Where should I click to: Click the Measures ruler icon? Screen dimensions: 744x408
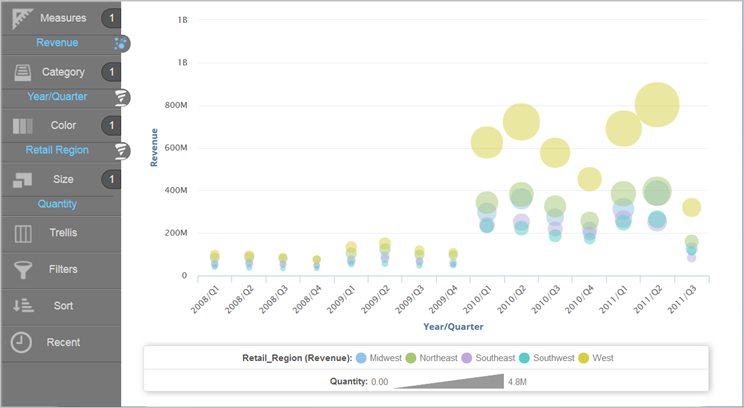tap(22, 18)
